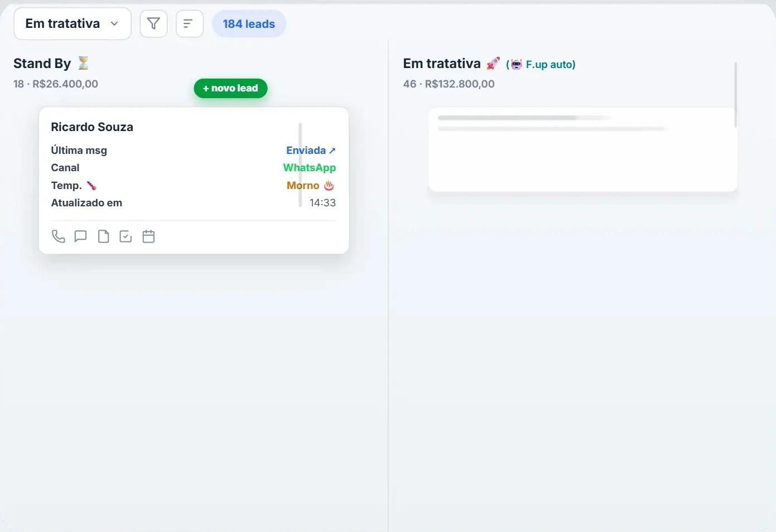The image size is (776, 532).
Task: Open the chat message icon on Ricardo Souza card
Action: pyautogui.click(x=81, y=236)
